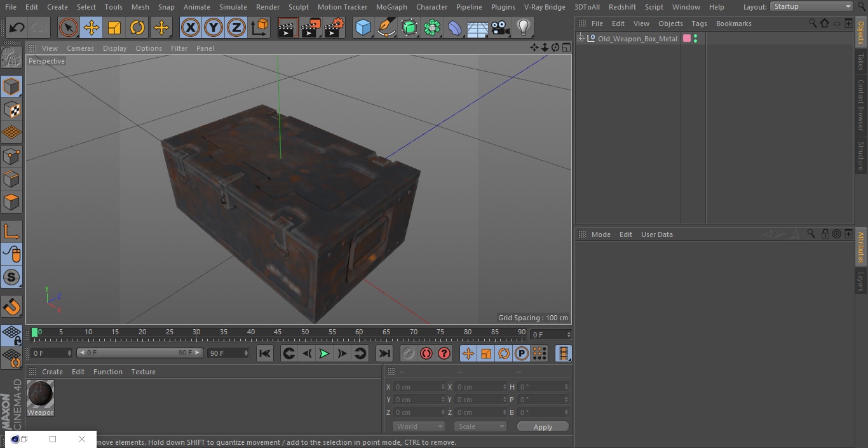Select the Weapon material thumbnail
The image size is (868, 448).
pos(40,395)
